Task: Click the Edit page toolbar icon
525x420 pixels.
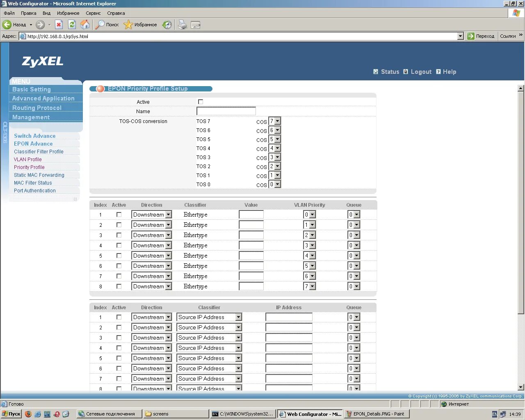Action: point(196,25)
